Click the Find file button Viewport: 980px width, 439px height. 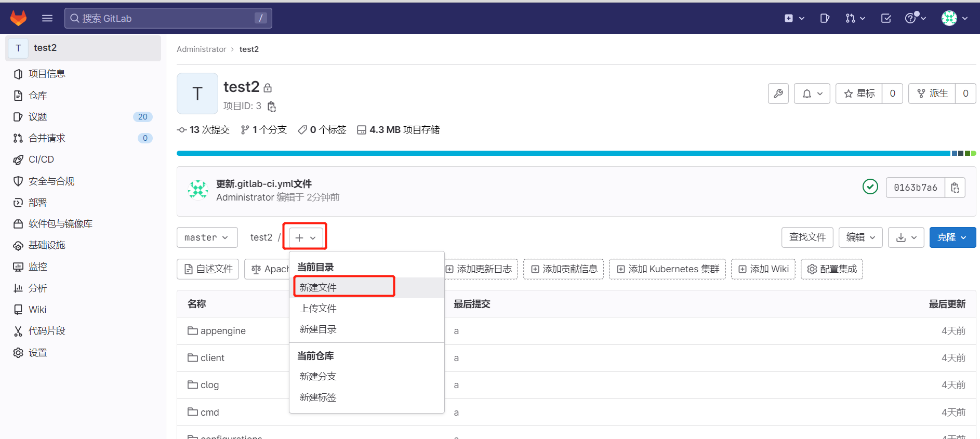point(807,237)
